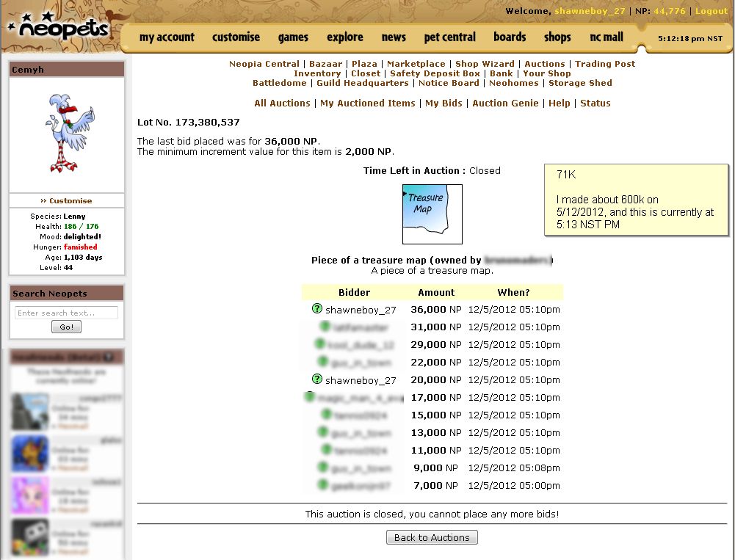The width and height of the screenshot is (735, 560).
Task: Open the Bazaar link
Action: [x=325, y=64]
